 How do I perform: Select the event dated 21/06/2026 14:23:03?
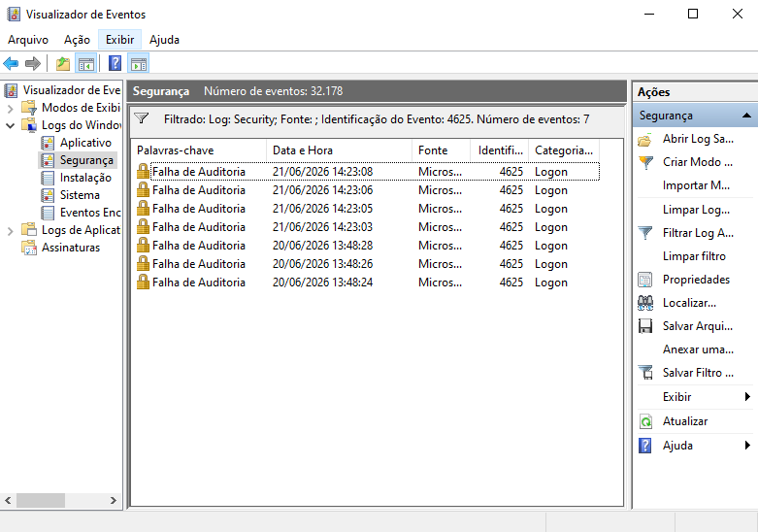pyautogui.click(x=368, y=227)
